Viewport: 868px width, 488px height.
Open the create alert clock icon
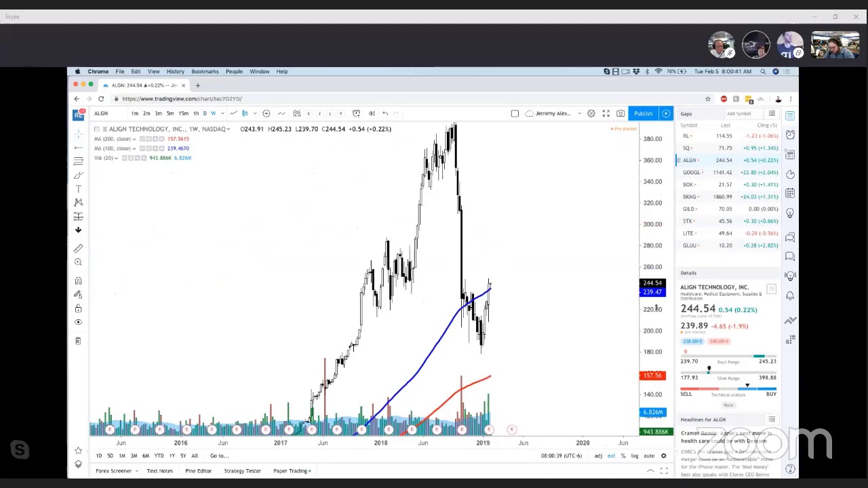[x=357, y=113]
